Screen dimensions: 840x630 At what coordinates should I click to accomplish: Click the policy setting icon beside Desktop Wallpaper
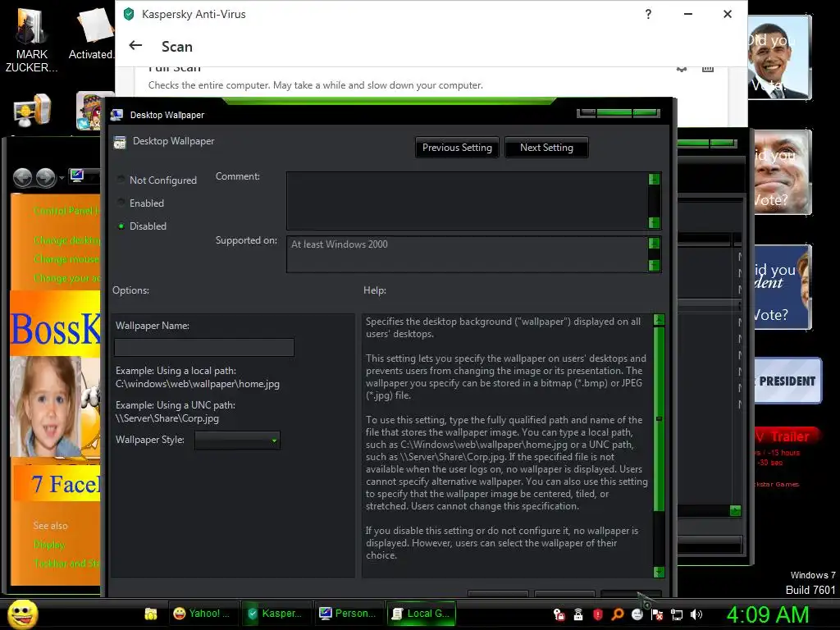tap(120, 142)
